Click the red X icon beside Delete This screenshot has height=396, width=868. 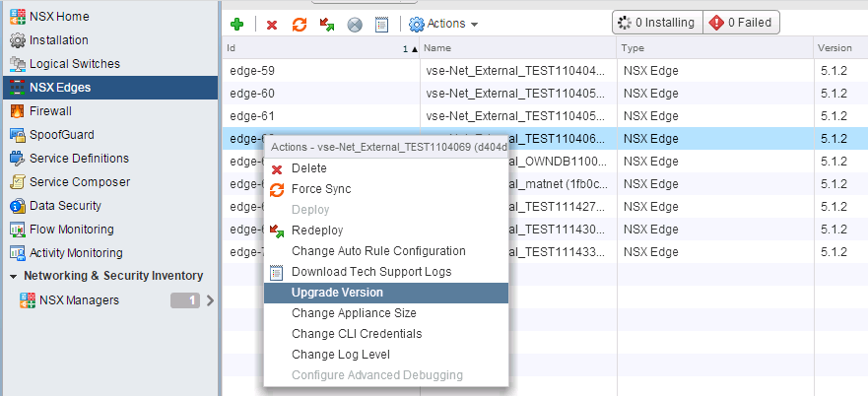pyautogui.click(x=277, y=169)
